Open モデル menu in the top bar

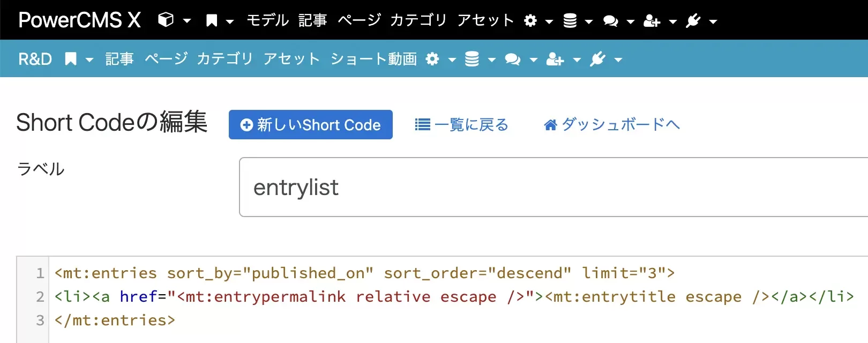[268, 20]
